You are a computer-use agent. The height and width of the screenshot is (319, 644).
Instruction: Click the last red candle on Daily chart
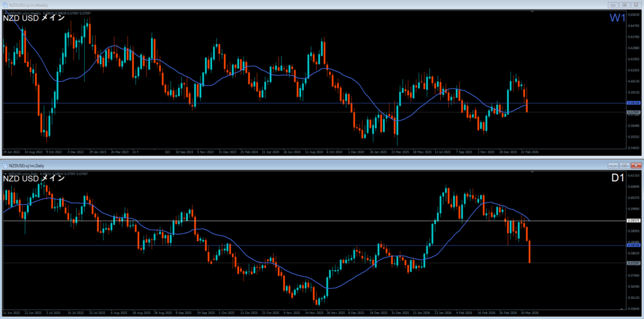(x=530, y=252)
